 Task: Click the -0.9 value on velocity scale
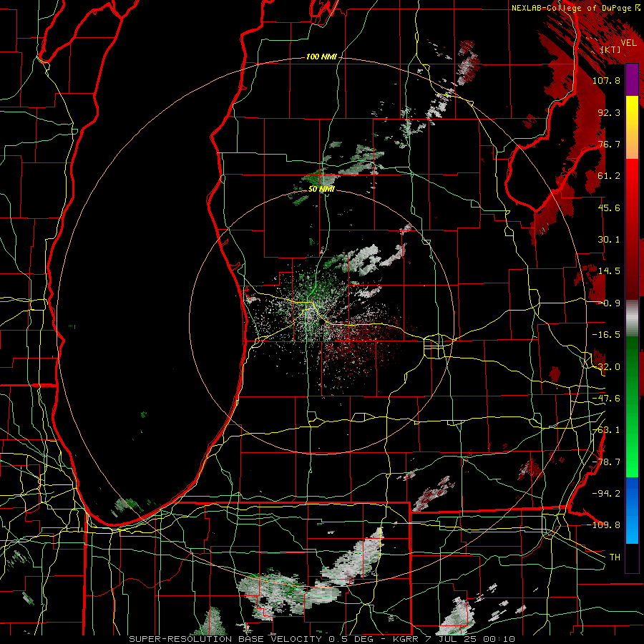tap(609, 303)
